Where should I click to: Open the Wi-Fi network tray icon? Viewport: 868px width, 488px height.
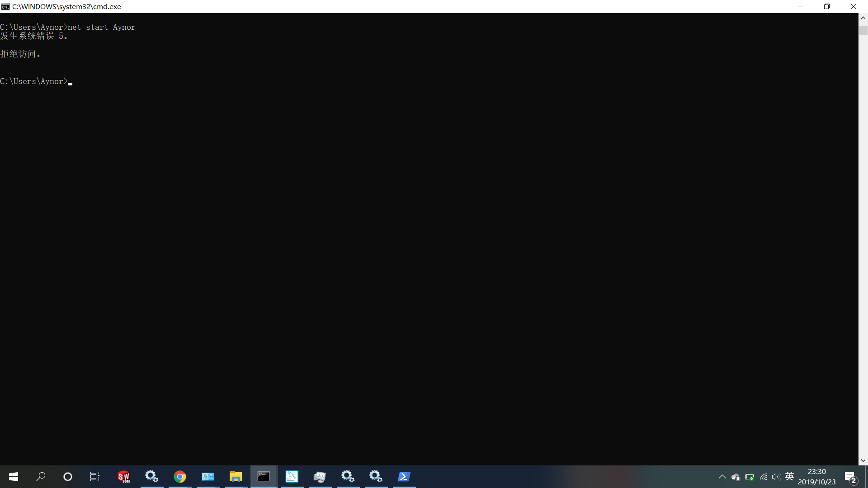764,477
